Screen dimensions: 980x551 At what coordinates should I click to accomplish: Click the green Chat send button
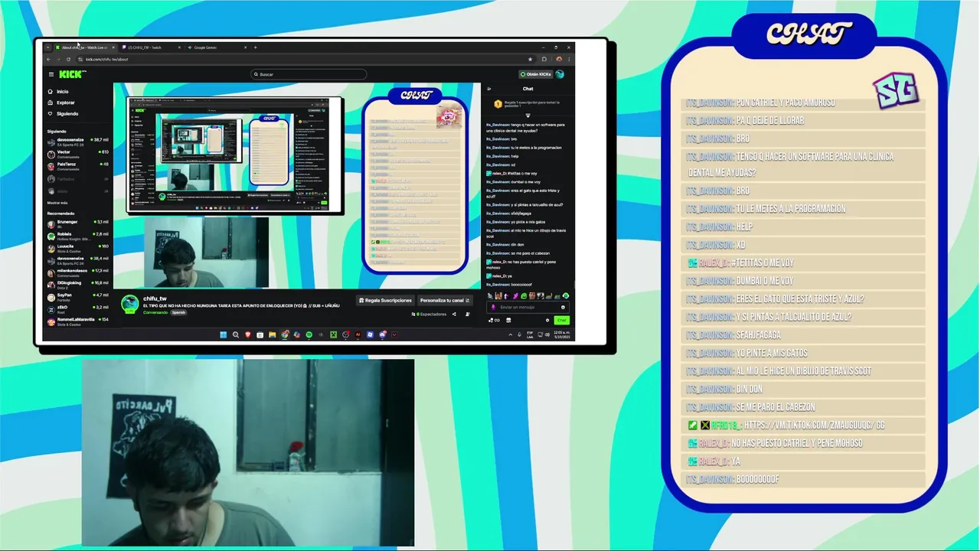562,320
